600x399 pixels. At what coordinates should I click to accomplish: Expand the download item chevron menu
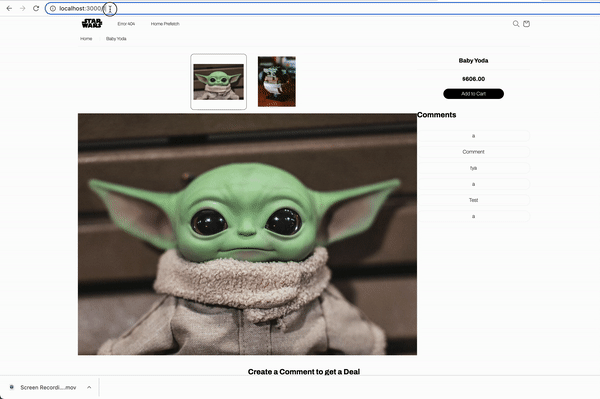click(x=89, y=388)
